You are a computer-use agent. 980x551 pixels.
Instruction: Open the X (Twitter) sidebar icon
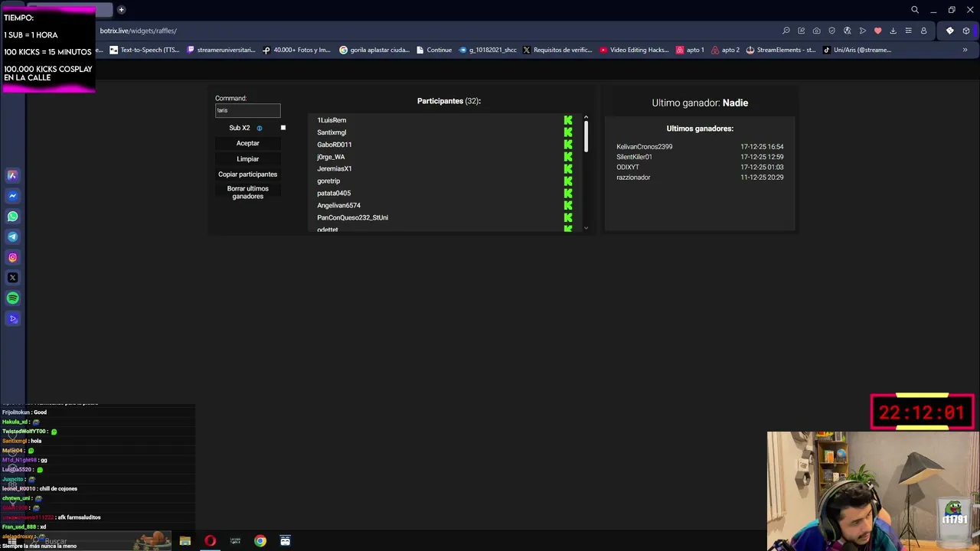12,278
